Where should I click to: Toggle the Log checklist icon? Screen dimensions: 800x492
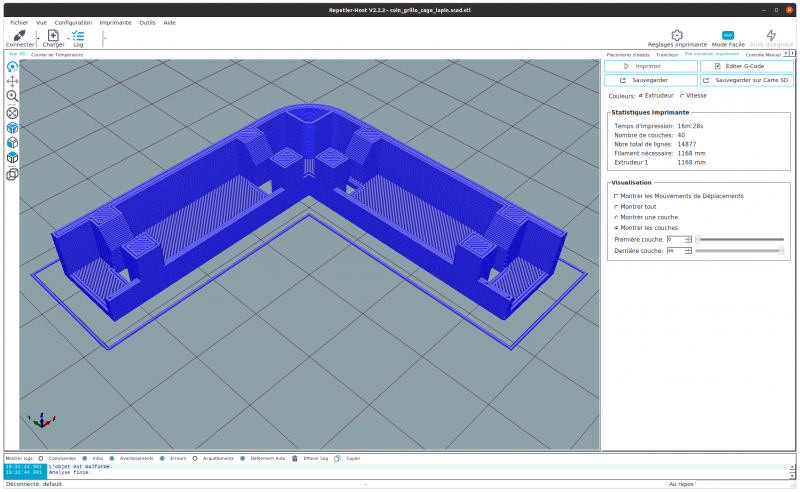pos(78,35)
